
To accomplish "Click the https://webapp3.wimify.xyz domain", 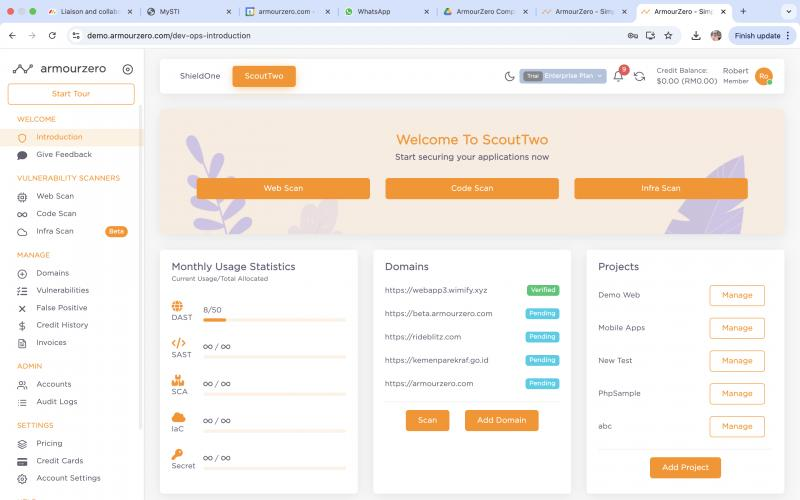I will [x=436, y=290].
